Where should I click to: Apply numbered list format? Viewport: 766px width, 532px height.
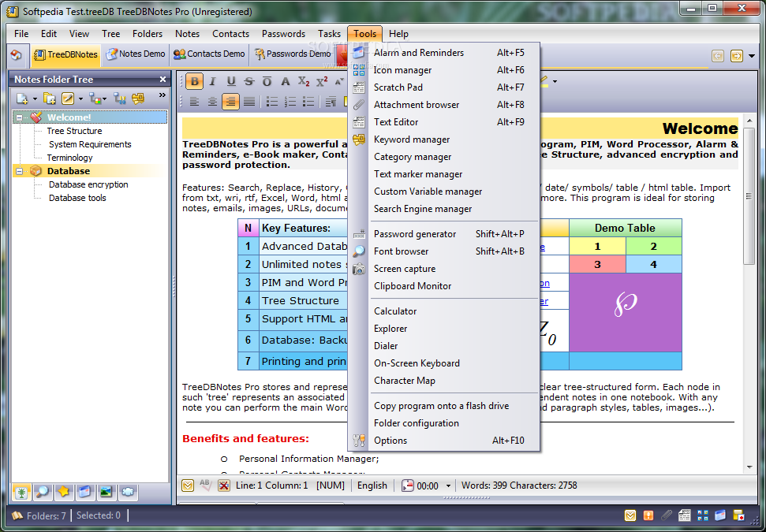[290, 102]
